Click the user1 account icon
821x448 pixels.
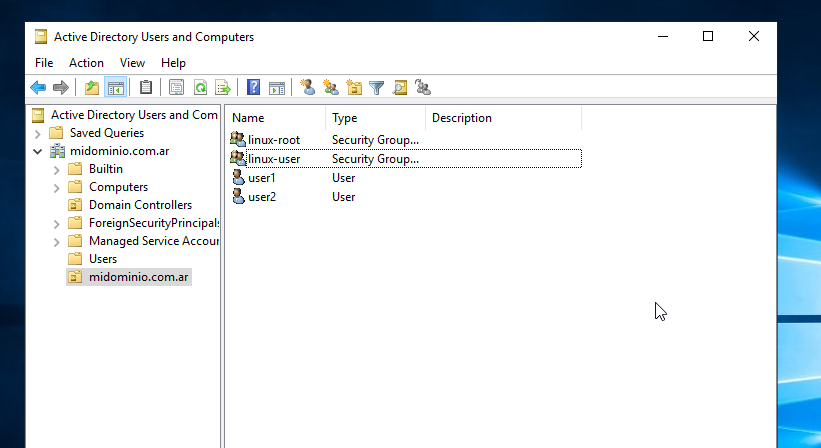[238, 177]
